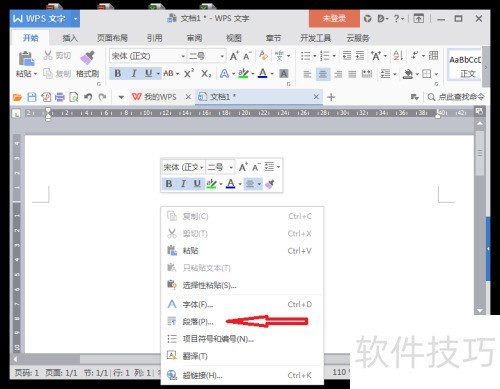Align text left in ribbon

[307, 74]
